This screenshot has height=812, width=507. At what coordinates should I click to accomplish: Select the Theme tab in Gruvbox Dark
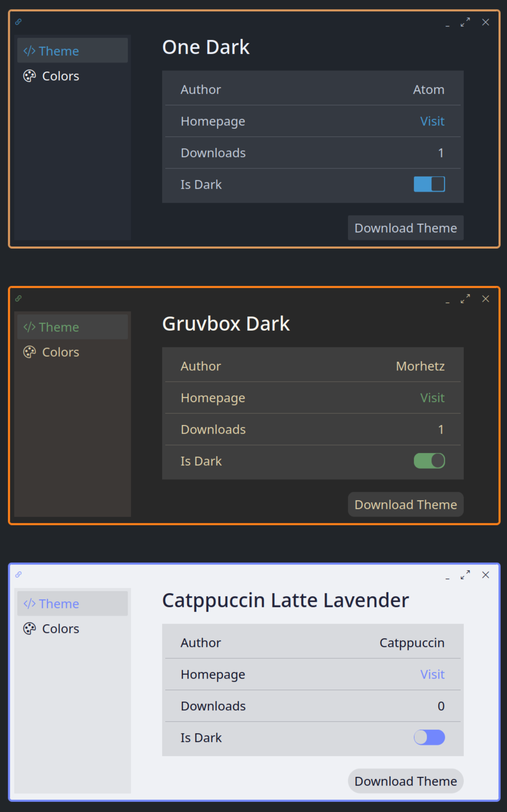click(59, 327)
